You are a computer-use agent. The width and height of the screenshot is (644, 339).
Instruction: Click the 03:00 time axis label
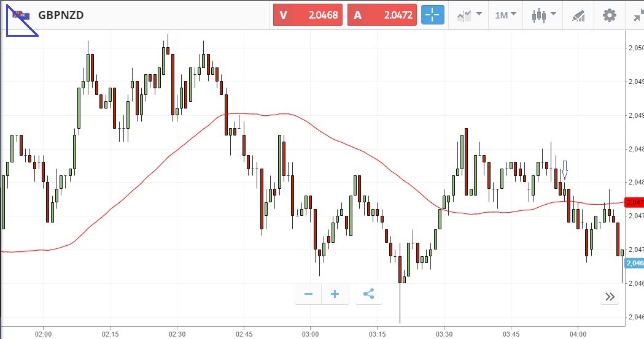point(311,333)
